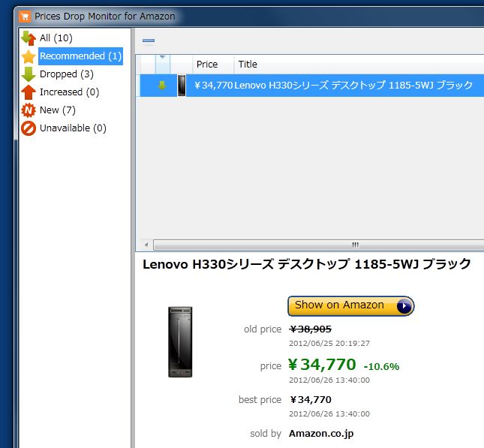Click the bold Lenovo H330 product heading
Screen dimensions: 484x448
(306, 264)
